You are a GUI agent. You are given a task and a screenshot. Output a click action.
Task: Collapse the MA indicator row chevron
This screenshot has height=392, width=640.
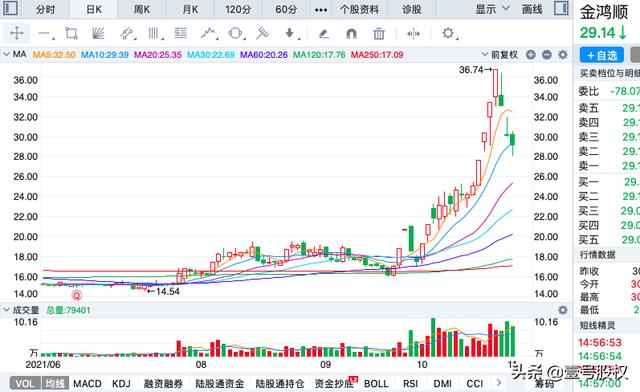coord(6,54)
